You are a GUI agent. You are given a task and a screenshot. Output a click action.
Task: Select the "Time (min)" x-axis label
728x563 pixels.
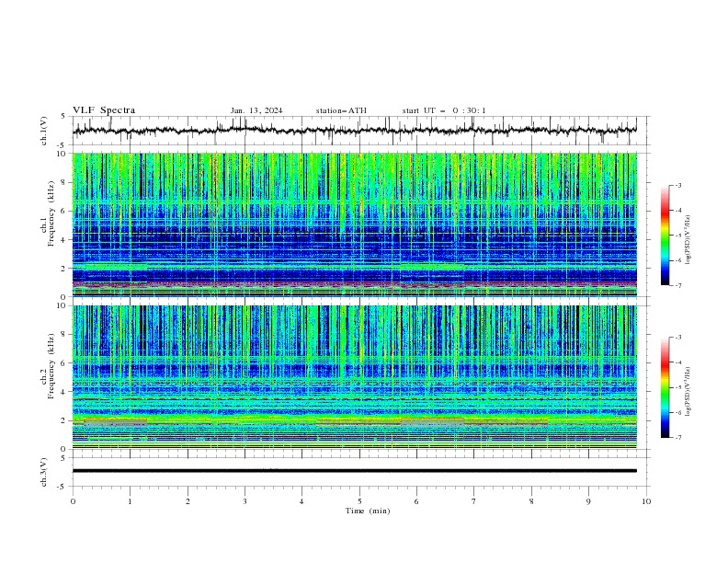pos(368,511)
